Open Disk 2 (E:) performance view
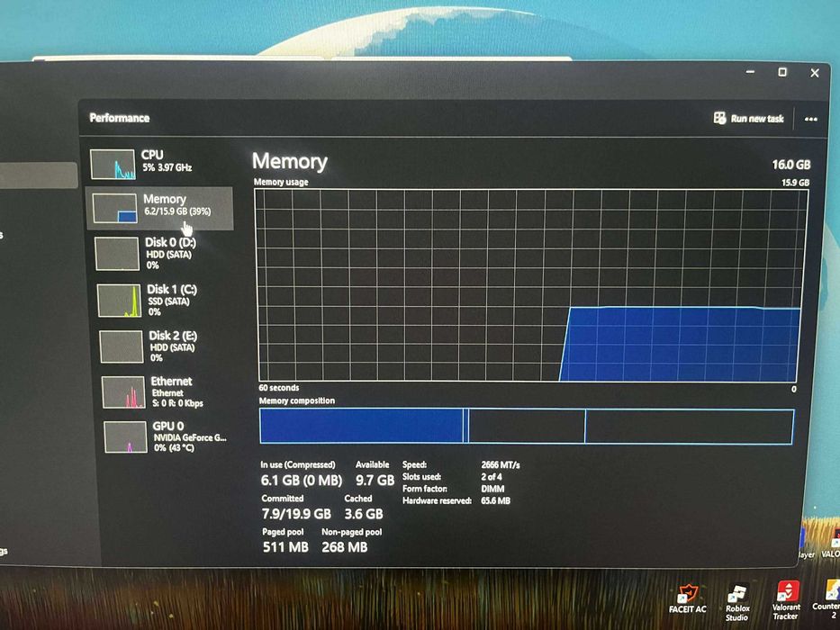This screenshot has height=630, width=840. 166,346
